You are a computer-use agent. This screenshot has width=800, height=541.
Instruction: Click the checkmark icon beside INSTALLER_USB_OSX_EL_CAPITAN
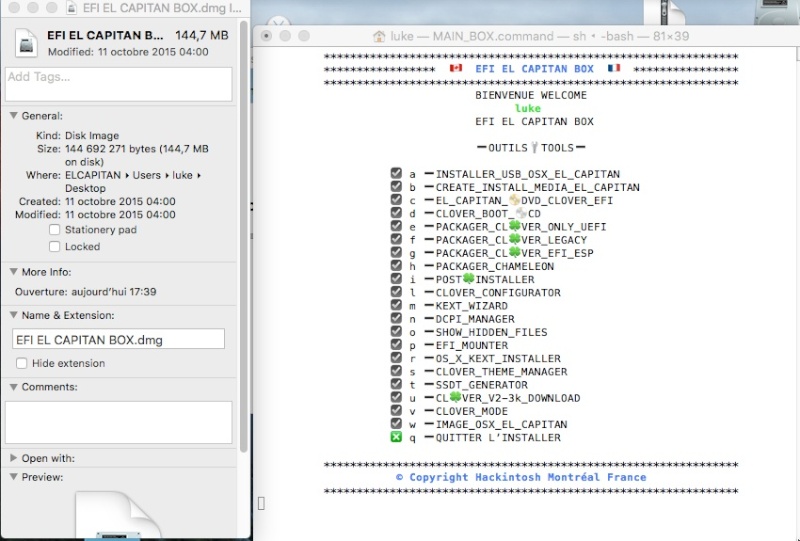(396, 173)
